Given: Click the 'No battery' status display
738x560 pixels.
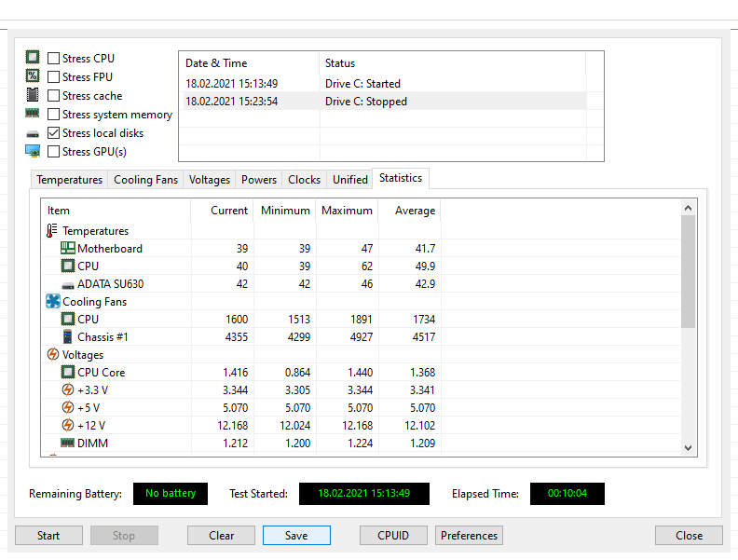Looking at the screenshot, I should point(171,494).
